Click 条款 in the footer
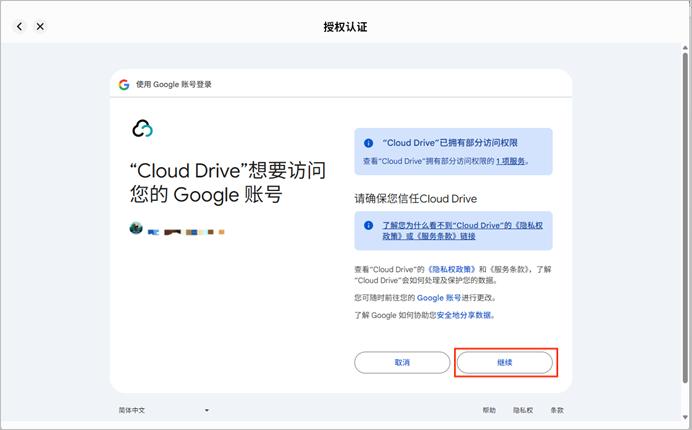This screenshot has width=692, height=430. [557, 410]
